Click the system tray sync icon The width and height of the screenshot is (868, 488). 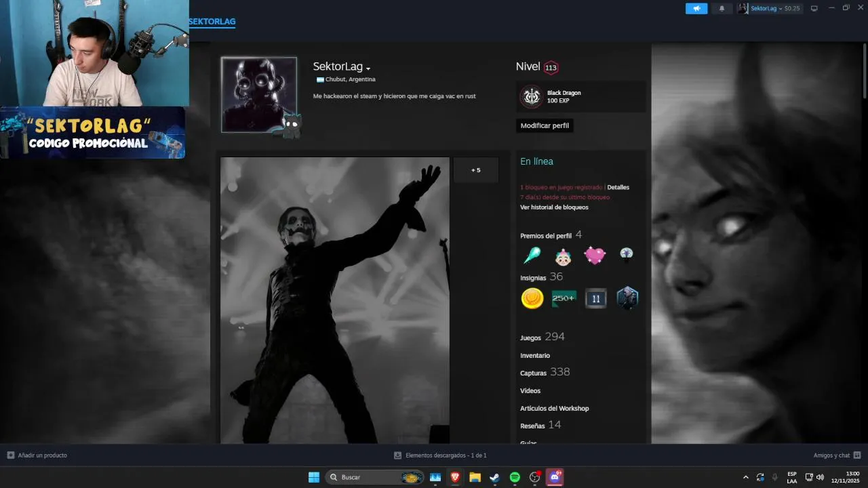pyautogui.click(x=760, y=477)
